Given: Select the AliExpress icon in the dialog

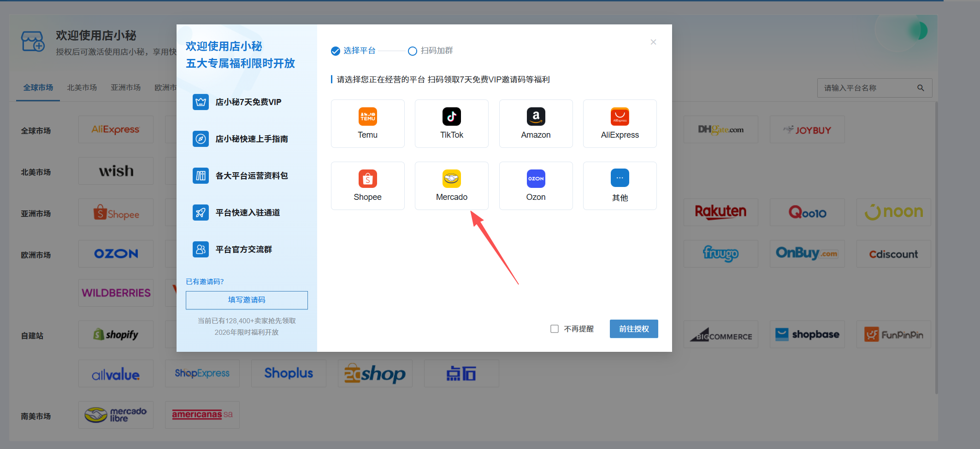Looking at the screenshot, I should click(x=620, y=117).
